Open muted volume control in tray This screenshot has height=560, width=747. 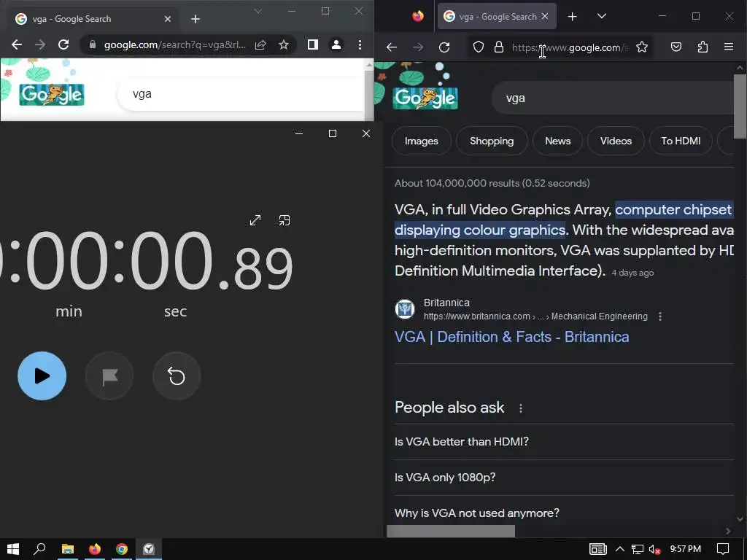click(x=654, y=549)
